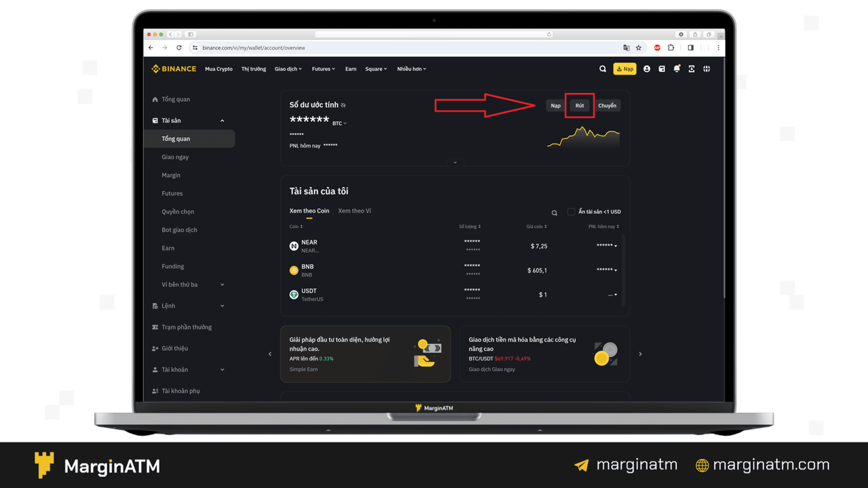
Task: Open the Nhiều hơn menu dropdown
Action: click(x=412, y=69)
